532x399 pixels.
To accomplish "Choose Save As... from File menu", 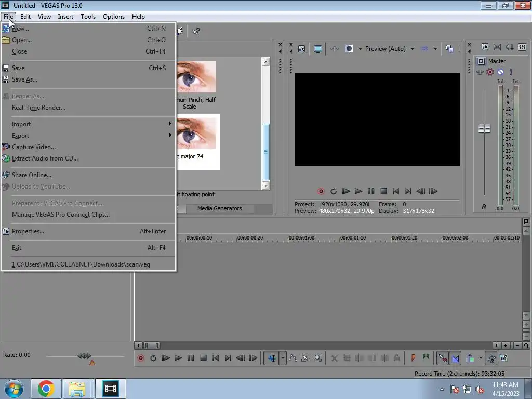I will point(88,79).
